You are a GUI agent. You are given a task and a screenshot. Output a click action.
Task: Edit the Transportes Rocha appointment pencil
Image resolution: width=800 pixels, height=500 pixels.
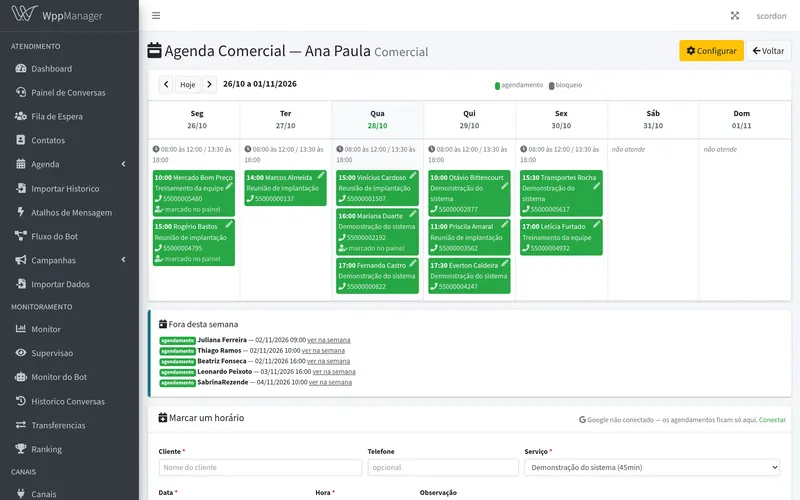coord(596,186)
